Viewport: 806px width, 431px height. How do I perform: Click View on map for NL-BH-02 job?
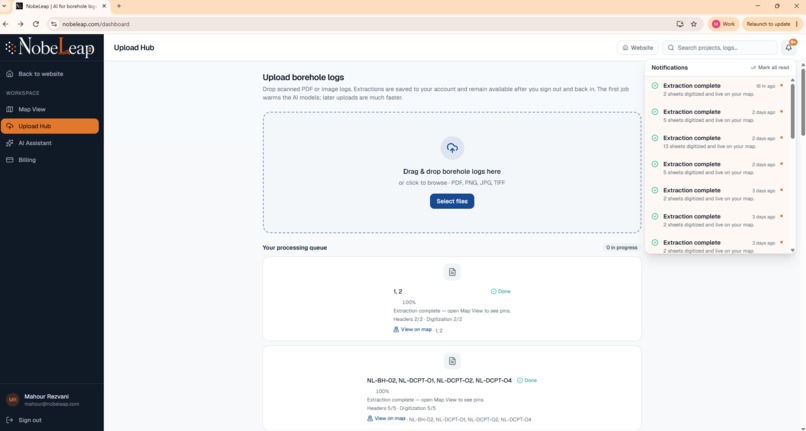(x=386, y=418)
